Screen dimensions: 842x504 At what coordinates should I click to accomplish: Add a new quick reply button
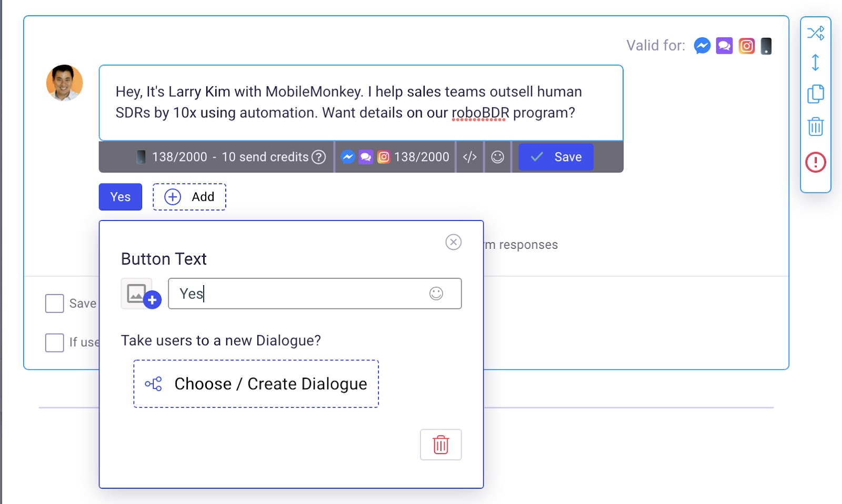click(x=189, y=197)
